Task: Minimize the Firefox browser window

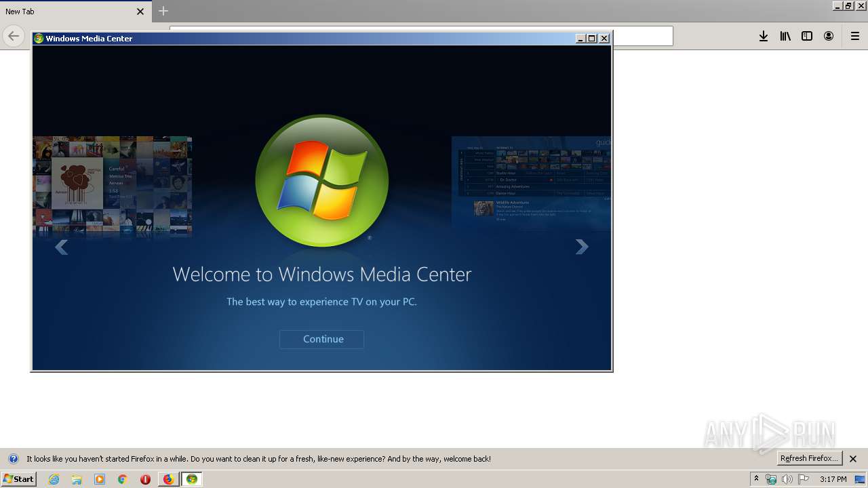Action: (x=837, y=5)
